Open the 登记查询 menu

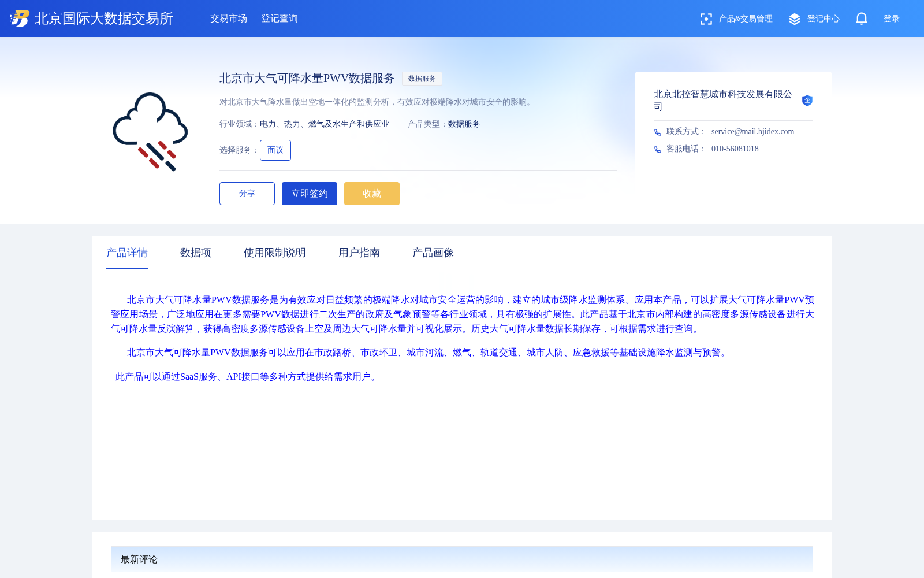pyautogui.click(x=280, y=18)
